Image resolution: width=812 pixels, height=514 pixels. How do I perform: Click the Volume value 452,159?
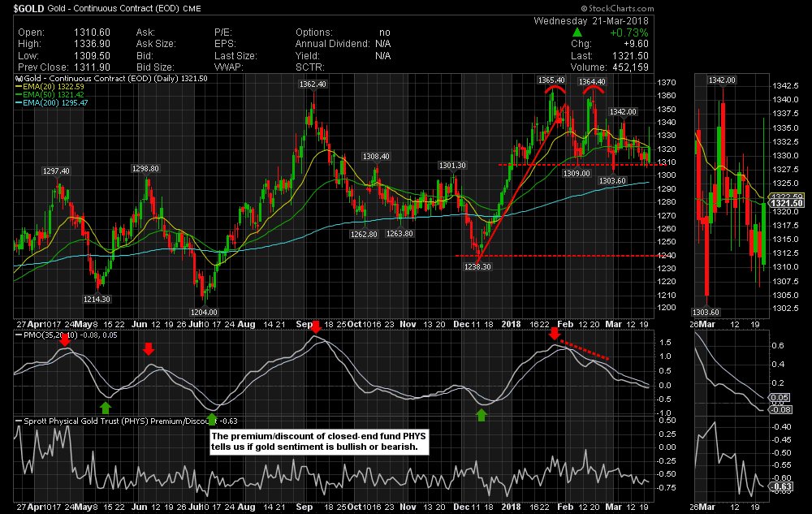[x=630, y=67]
